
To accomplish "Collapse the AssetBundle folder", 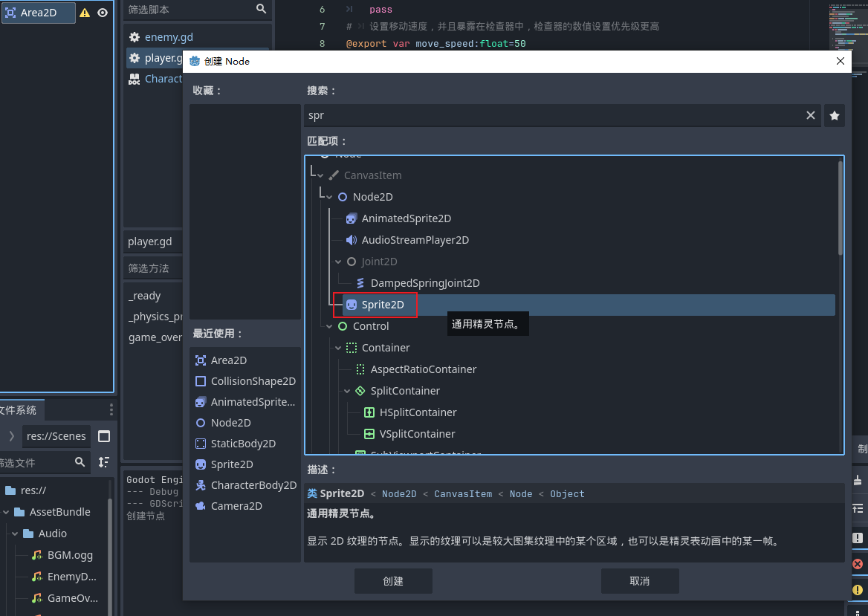I will click(x=6, y=512).
